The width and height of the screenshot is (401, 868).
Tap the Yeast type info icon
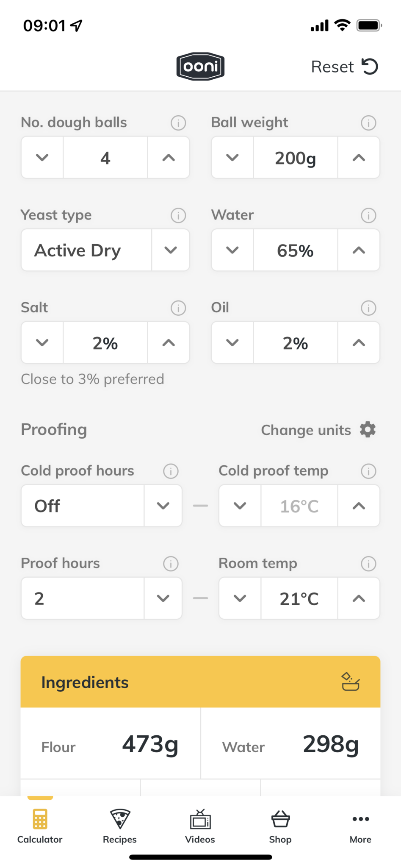click(178, 215)
